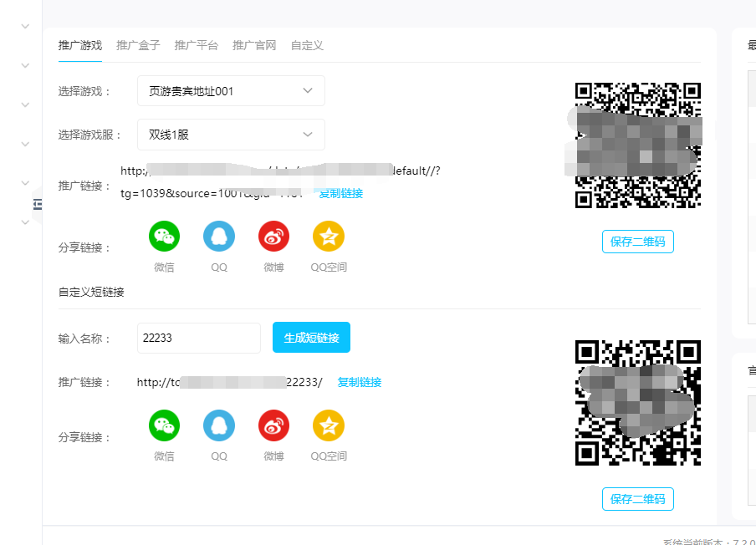
Task: Share the promotion link via QQ icon
Action: (219, 237)
